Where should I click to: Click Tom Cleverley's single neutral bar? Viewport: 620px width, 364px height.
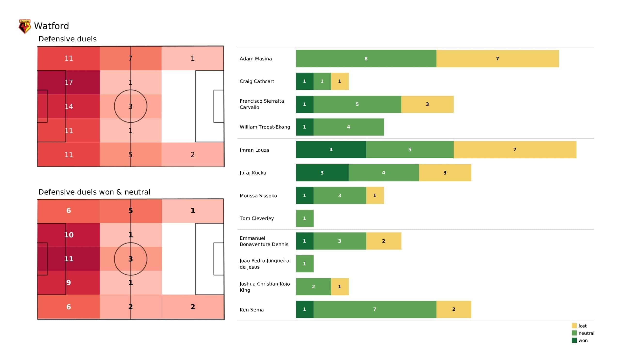[305, 218]
